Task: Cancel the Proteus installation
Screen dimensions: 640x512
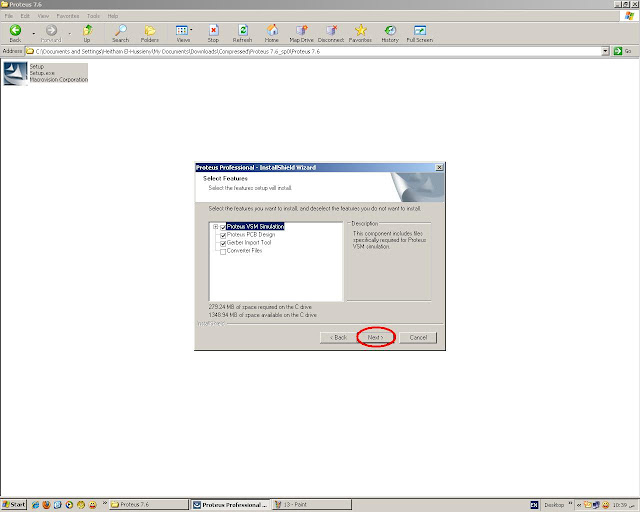Action: pos(418,337)
